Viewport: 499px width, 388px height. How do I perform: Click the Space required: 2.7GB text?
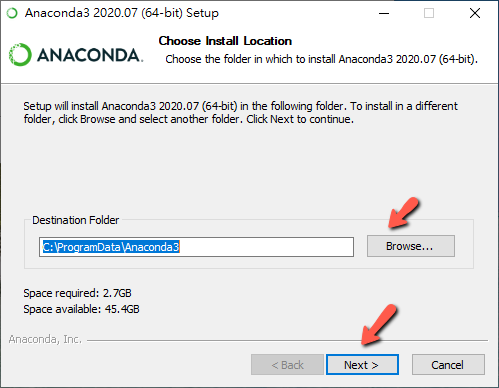[x=77, y=293]
